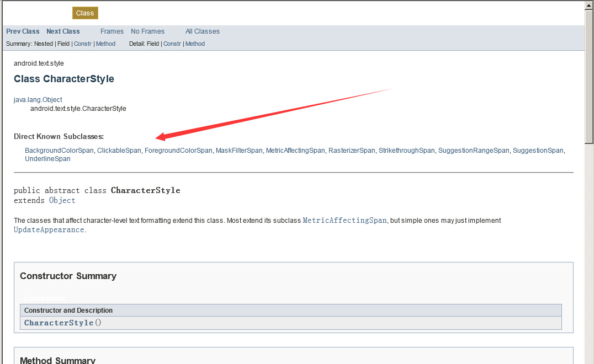Image resolution: width=594 pixels, height=364 pixels.
Task: Open the BackgroundColorSpan subclass
Action: 59,150
